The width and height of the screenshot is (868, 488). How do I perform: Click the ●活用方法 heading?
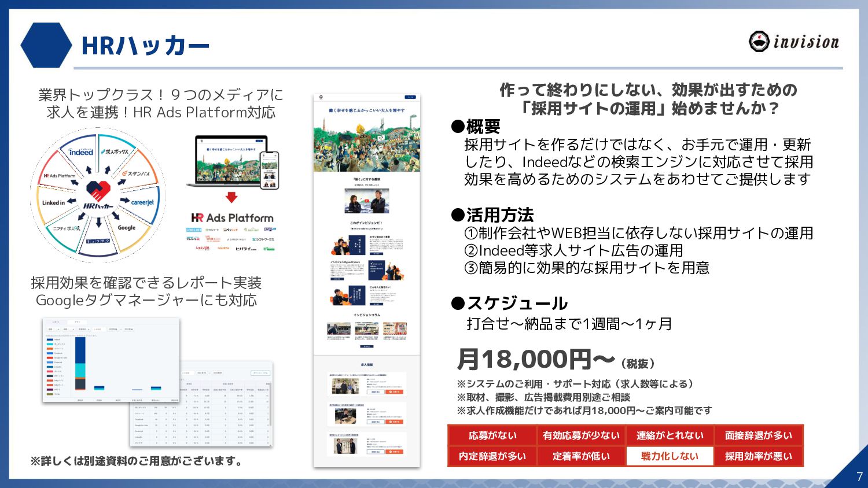(492, 215)
